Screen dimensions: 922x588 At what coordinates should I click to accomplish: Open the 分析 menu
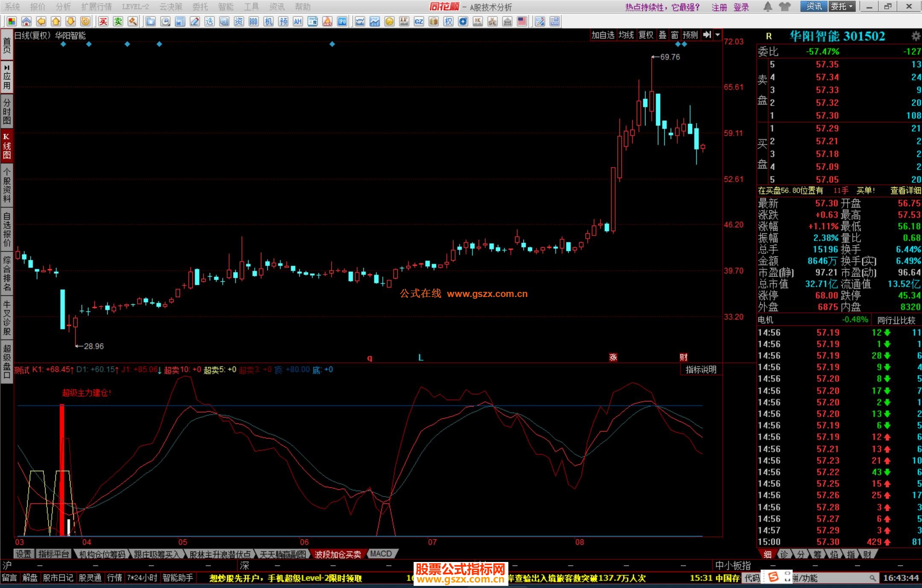[x=63, y=6]
